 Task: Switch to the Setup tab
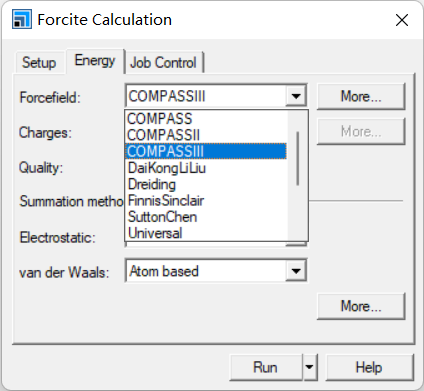click(x=39, y=62)
